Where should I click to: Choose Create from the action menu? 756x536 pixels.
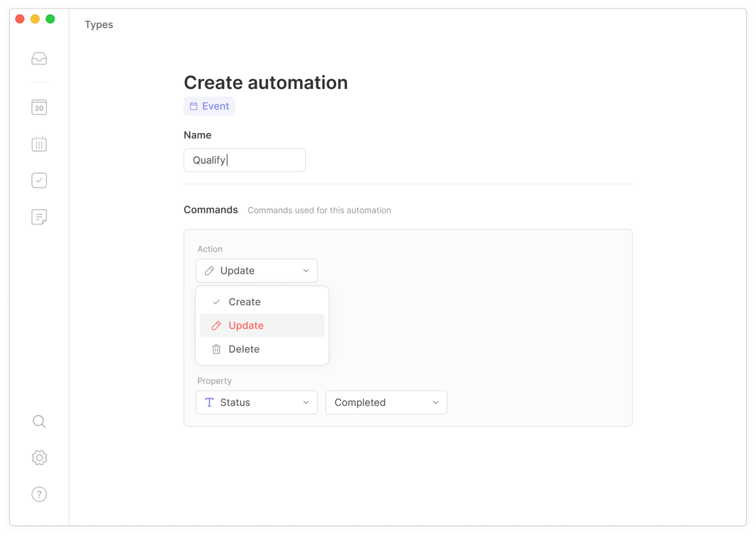262,302
